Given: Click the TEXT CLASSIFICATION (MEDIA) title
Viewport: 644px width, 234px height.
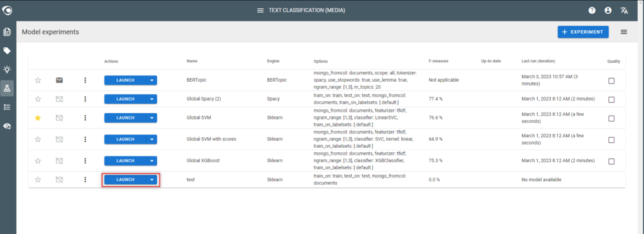Looking at the screenshot, I should (307, 10).
